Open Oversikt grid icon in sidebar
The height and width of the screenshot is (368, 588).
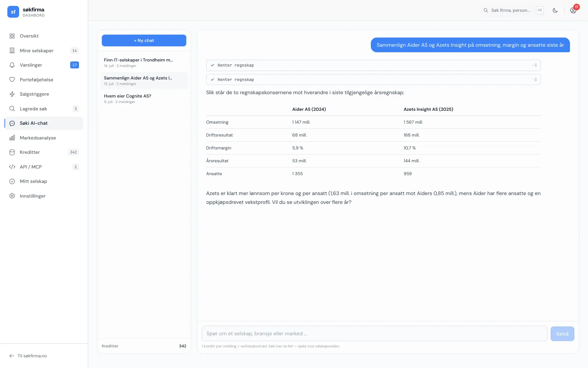(12, 36)
